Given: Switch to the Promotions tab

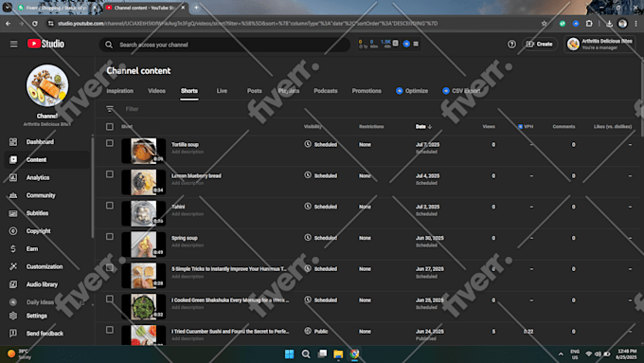Looking at the screenshot, I should pyautogui.click(x=367, y=91).
